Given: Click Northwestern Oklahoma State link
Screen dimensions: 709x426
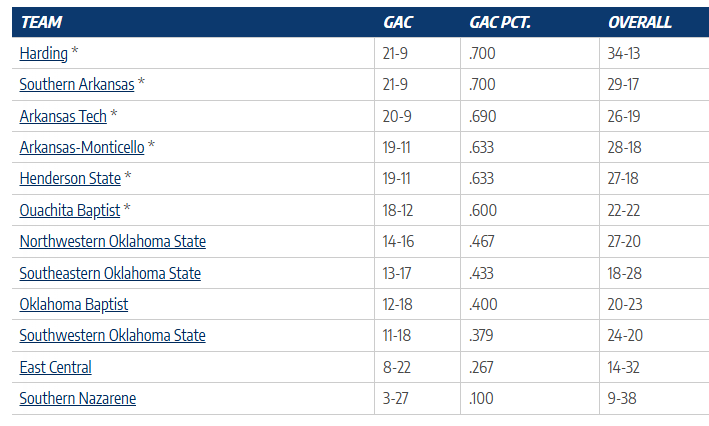Looking at the screenshot, I should click(113, 242).
